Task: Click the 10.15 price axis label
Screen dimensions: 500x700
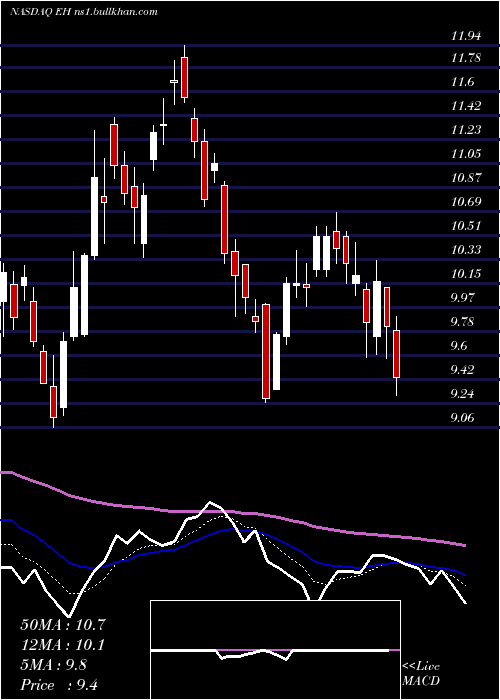Action: pyautogui.click(x=466, y=274)
